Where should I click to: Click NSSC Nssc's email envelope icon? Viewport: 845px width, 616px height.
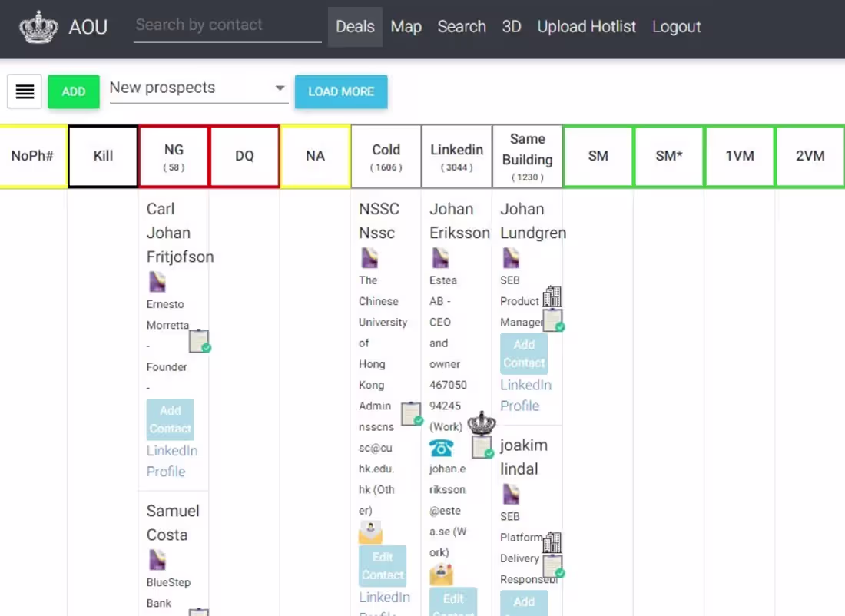coord(370,532)
